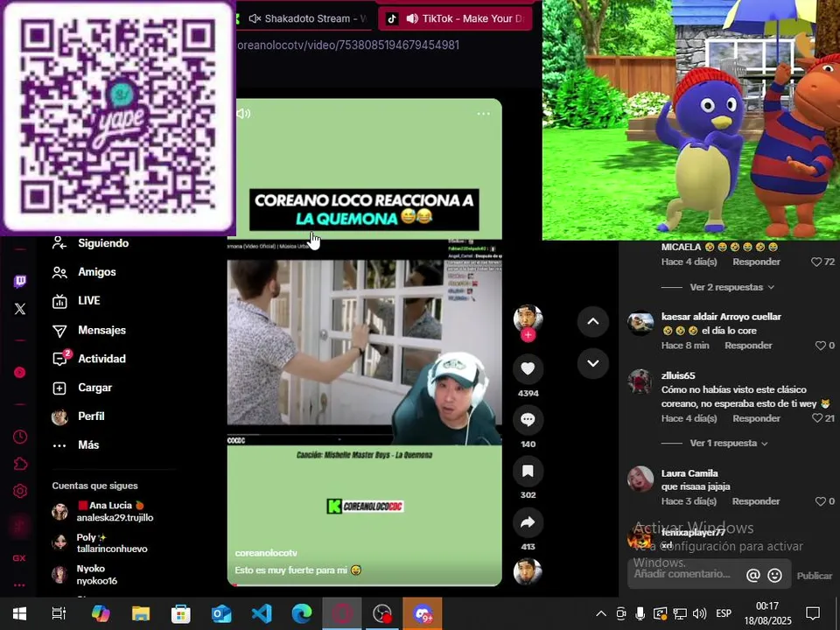Viewport: 840px width, 630px height.
Task: Open the extensions cube icon in the sidebar
Action: 20,464
